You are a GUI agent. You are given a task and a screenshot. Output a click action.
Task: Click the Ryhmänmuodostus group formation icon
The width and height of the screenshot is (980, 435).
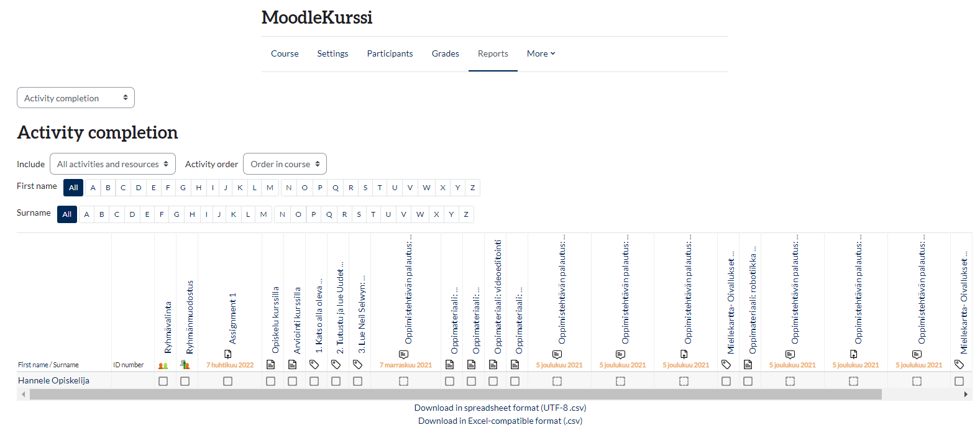[x=185, y=365]
